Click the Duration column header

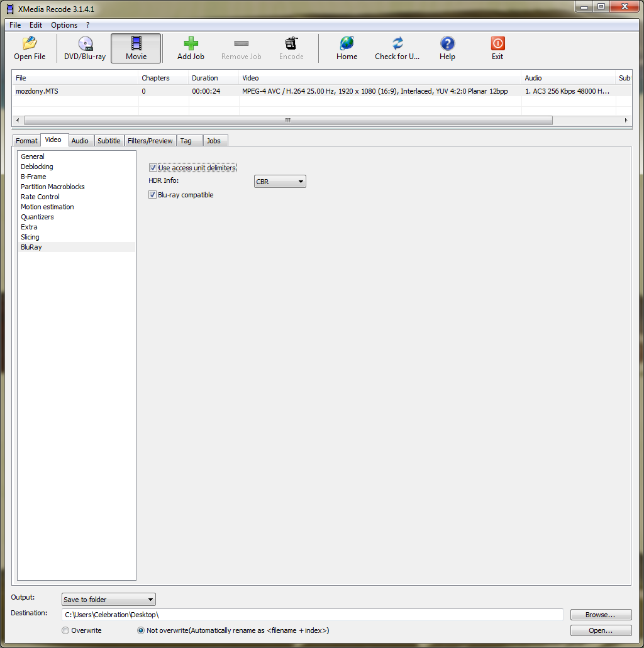213,78
